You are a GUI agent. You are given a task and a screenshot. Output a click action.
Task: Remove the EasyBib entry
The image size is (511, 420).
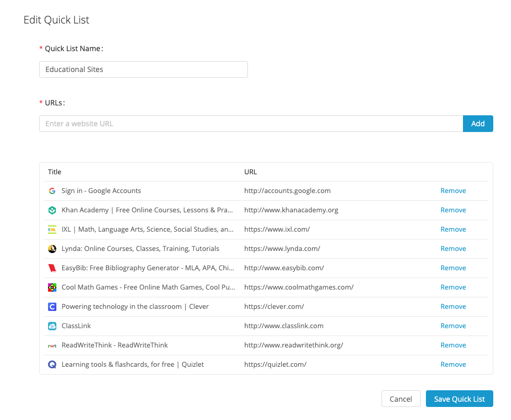pyautogui.click(x=453, y=268)
